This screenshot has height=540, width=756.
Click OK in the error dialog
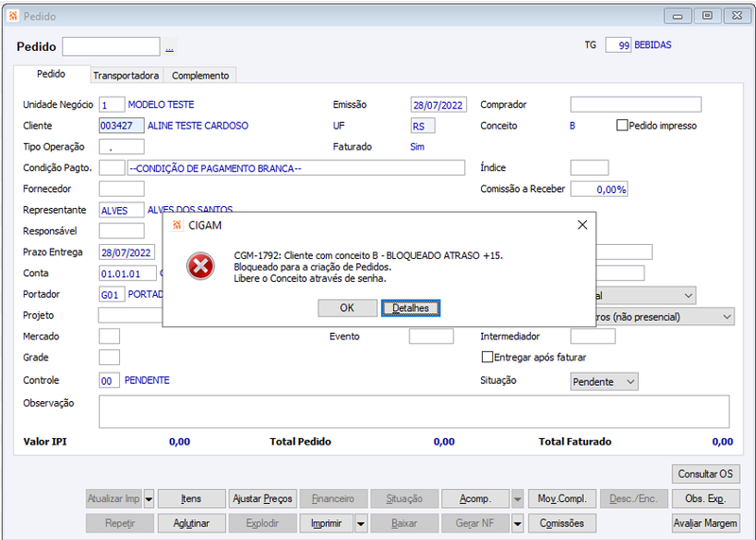pyautogui.click(x=347, y=308)
